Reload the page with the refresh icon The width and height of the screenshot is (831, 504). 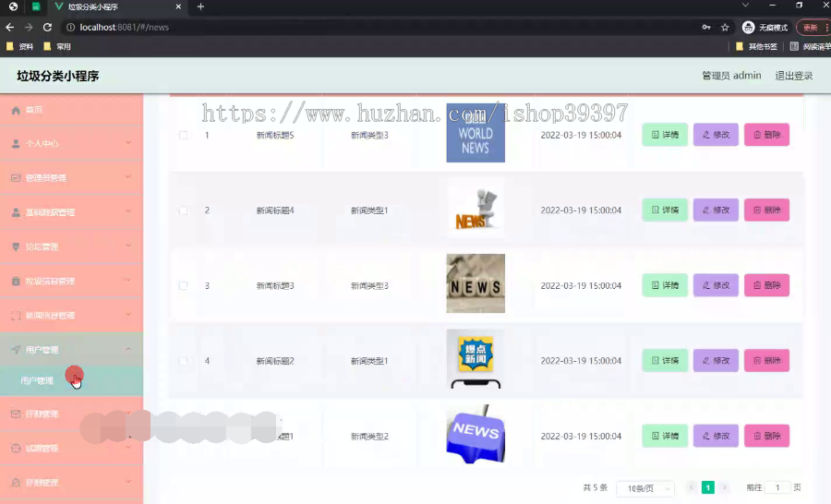point(47,27)
